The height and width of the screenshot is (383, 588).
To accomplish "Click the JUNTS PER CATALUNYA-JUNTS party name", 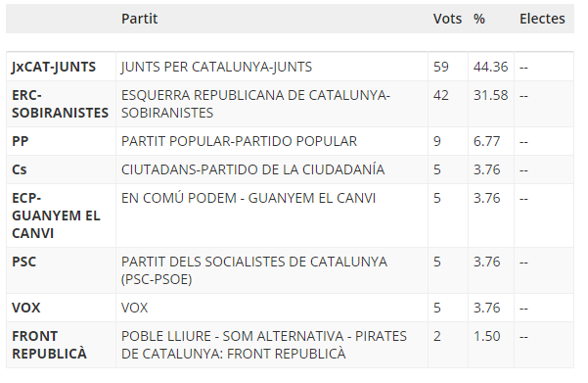I will tap(216, 67).
